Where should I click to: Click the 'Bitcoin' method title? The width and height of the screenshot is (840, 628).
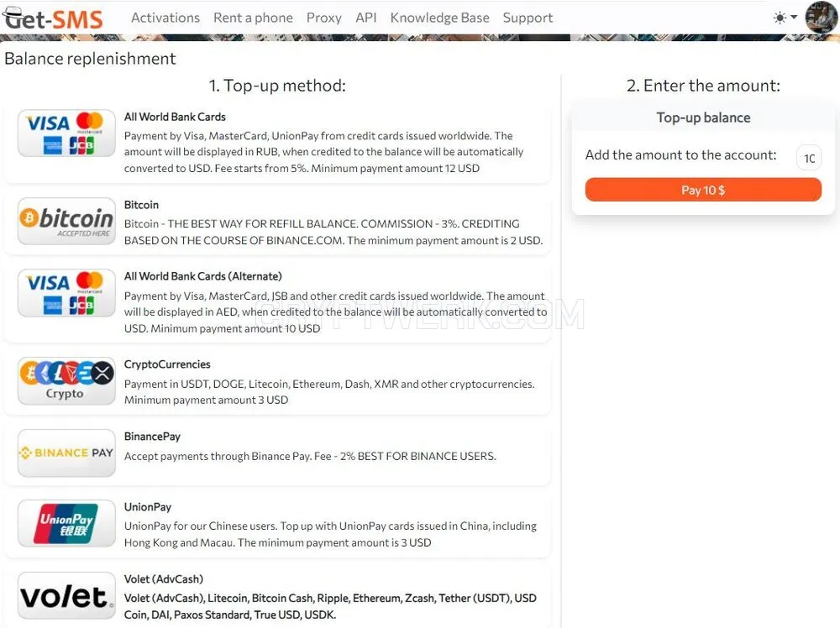tap(141, 205)
